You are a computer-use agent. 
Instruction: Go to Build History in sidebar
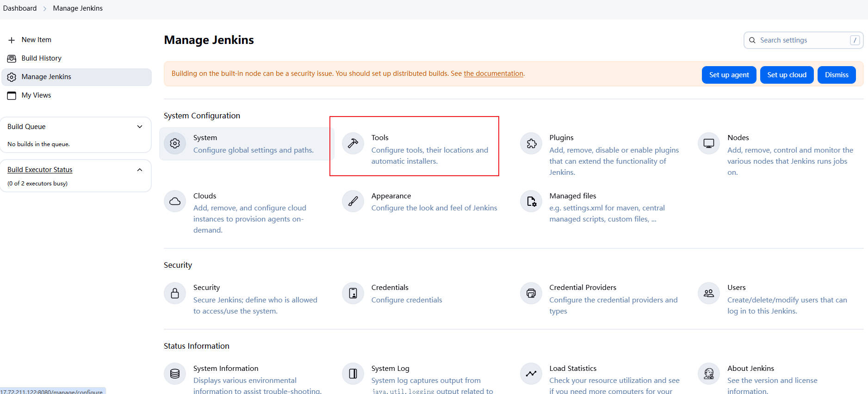coord(41,58)
